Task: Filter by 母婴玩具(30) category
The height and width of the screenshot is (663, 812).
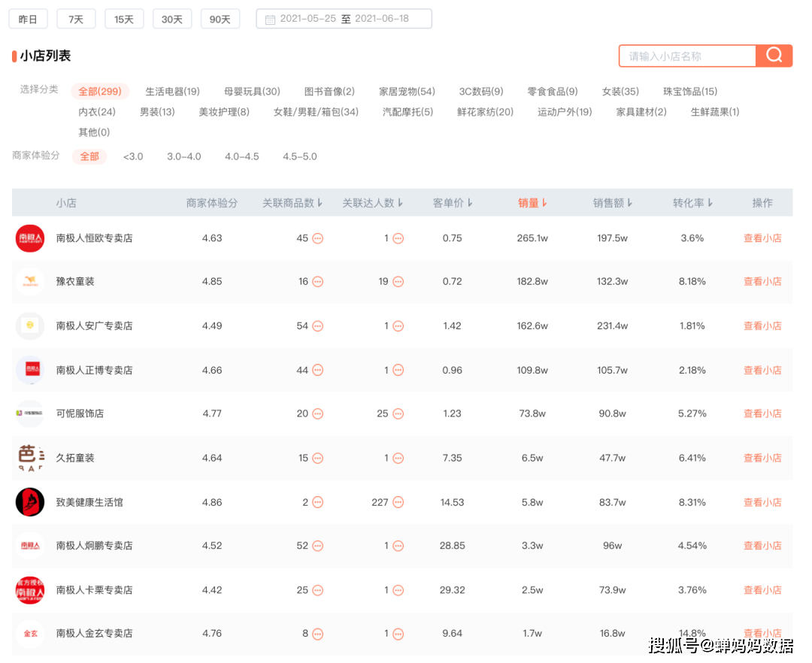Action: click(x=252, y=92)
